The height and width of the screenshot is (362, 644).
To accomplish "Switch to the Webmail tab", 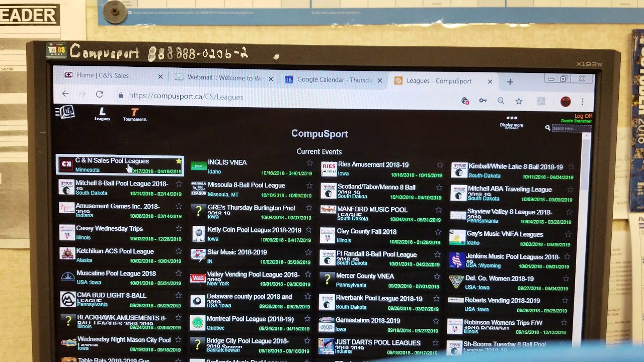I will click(224, 78).
